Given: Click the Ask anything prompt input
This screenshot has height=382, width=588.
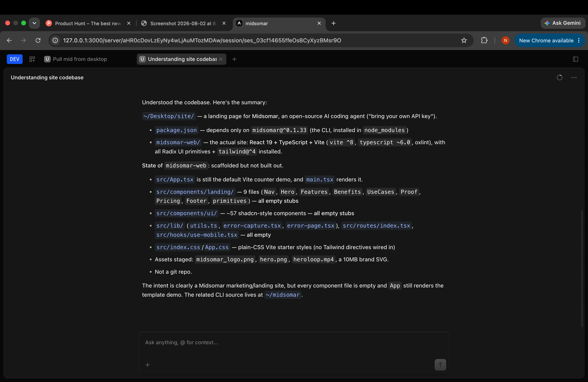Looking at the screenshot, I should point(294,342).
